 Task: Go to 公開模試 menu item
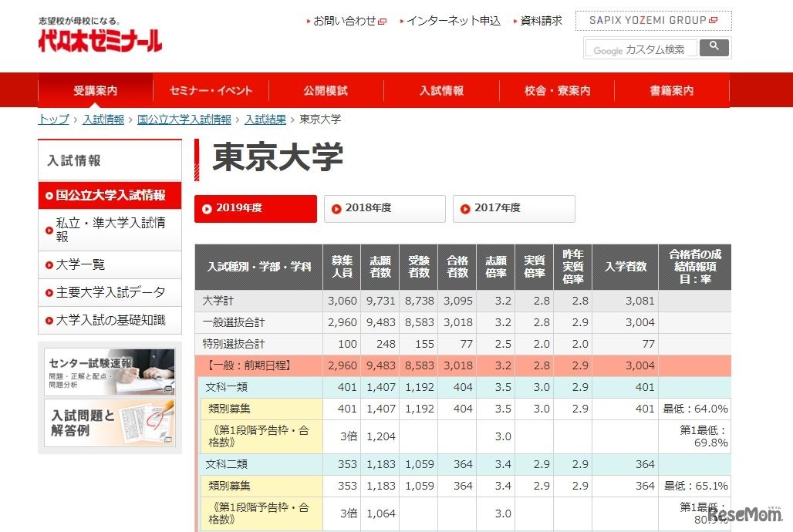click(326, 90)
